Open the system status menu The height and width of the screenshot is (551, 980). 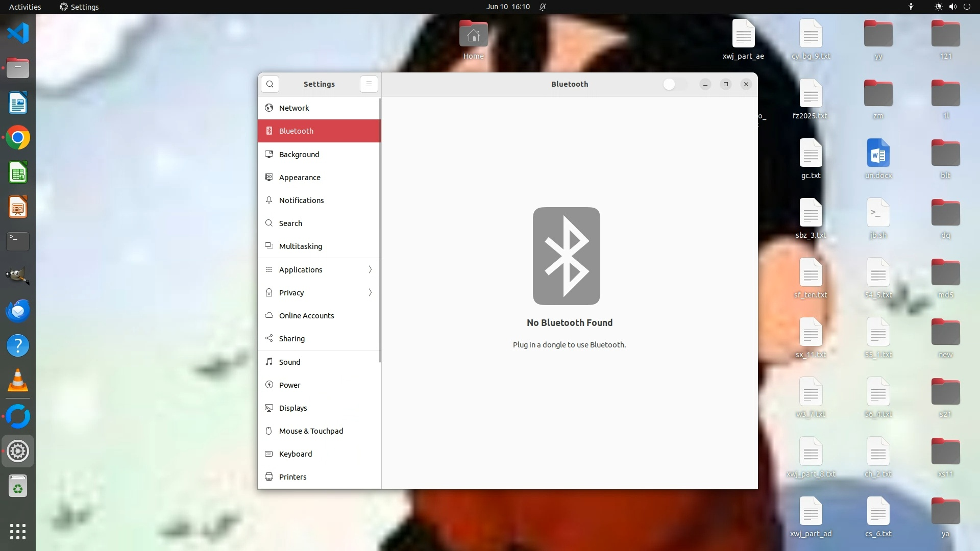click(952, 7)
